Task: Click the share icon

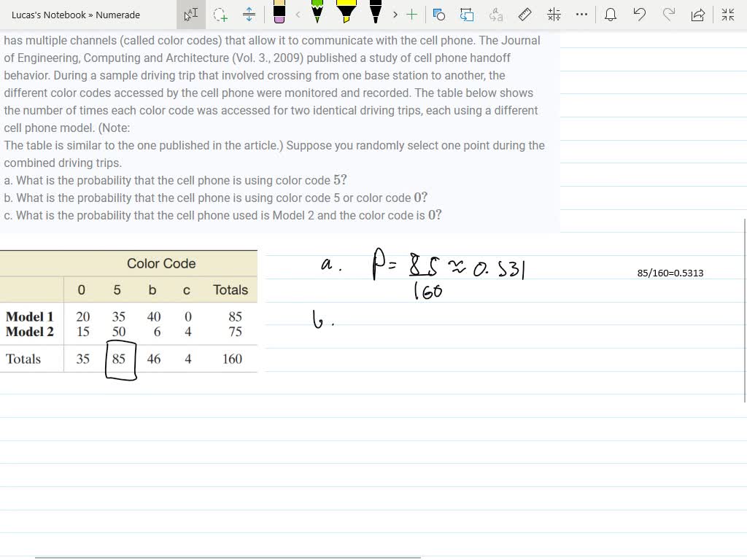Action: pyautogui.click(x=699, y=13)
